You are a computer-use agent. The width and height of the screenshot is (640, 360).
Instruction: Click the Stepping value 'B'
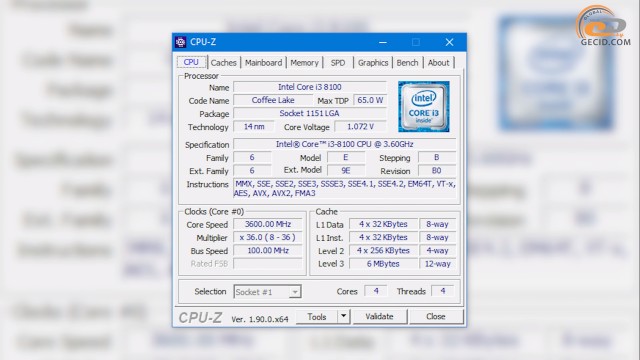point(437,158)
